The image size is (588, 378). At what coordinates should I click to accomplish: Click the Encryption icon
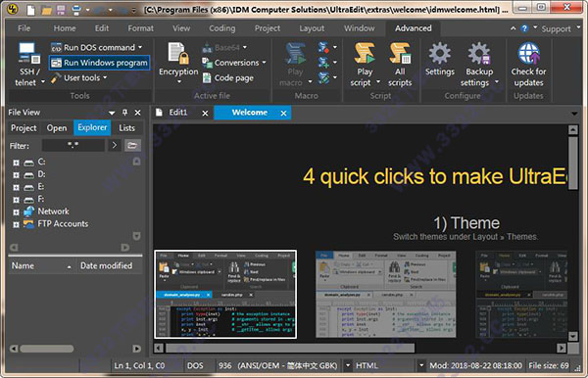(x=178, y=54)
